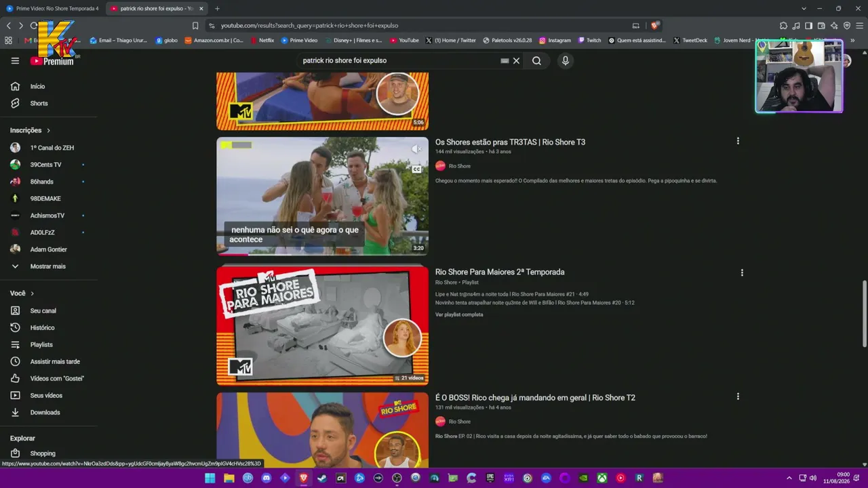Screen dimensions: 868x488
Task: Open the Instagram bookmark
Action: point(555,40)
